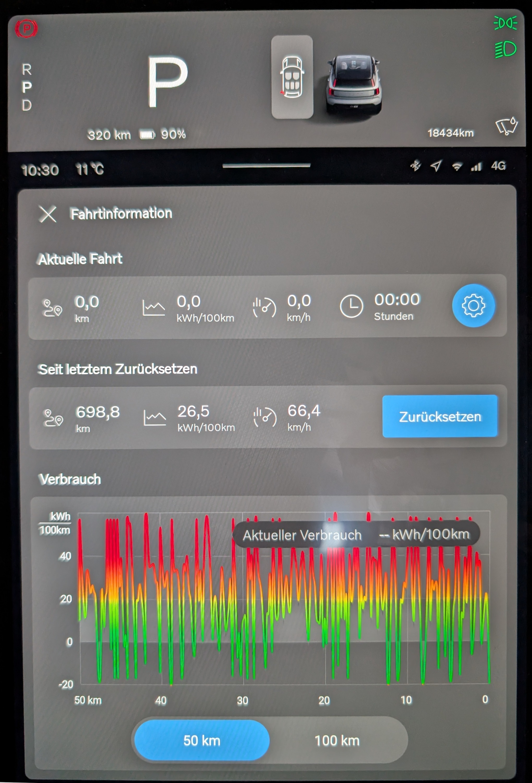
Task: Tap the low beam headlight icon
Action: [505, 50]
